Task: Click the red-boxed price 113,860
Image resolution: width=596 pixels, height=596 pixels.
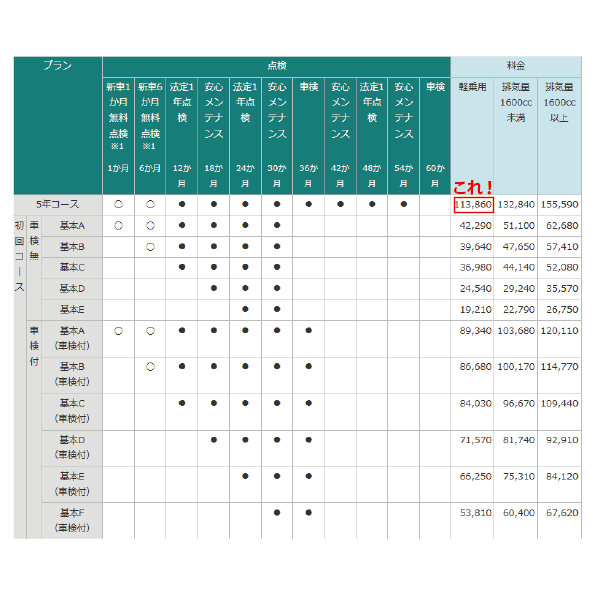Action: (474, 204)
